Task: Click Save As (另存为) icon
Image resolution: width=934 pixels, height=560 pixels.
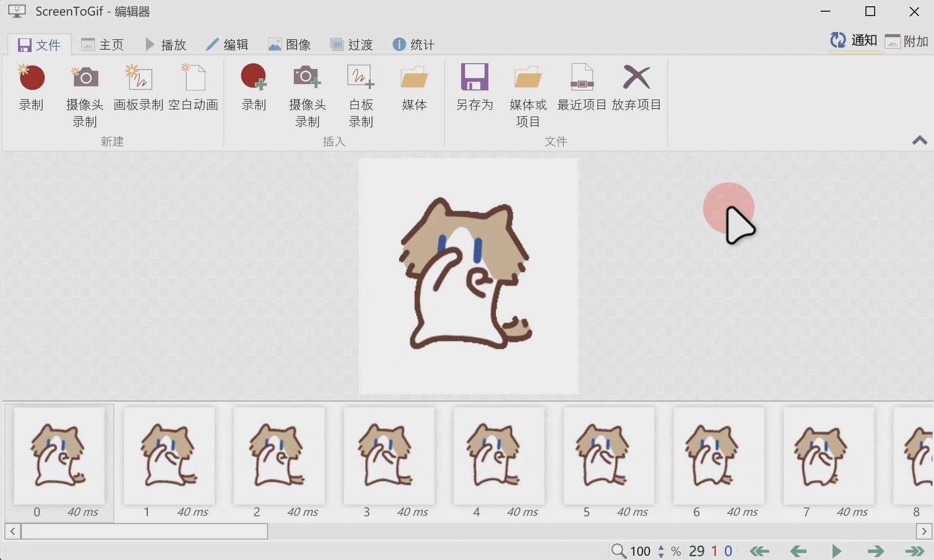Action: pyautogui.click(x=475, y=77)
